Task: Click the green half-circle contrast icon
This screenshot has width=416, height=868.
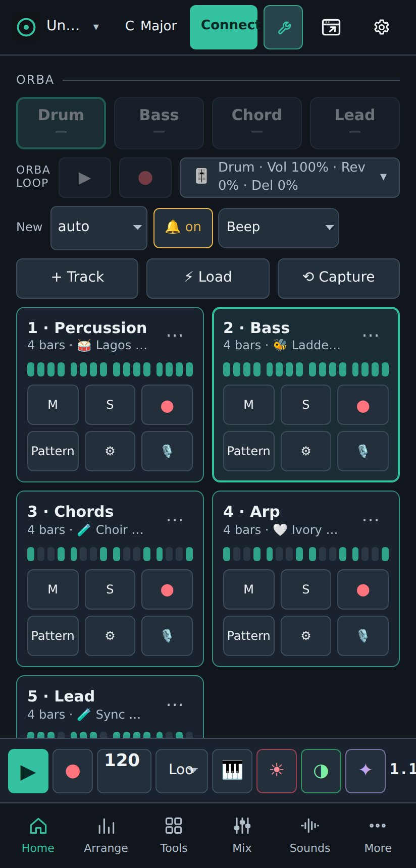Action: pos(321,771)
